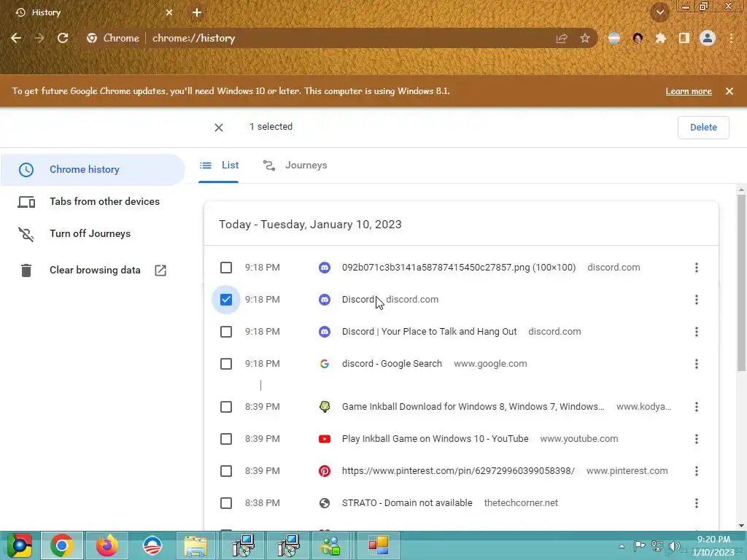Image resolution: width=747 pixels, height=560 pixels.
Task: Select the checkbox for the png discord entry
Action: point(226,268)
